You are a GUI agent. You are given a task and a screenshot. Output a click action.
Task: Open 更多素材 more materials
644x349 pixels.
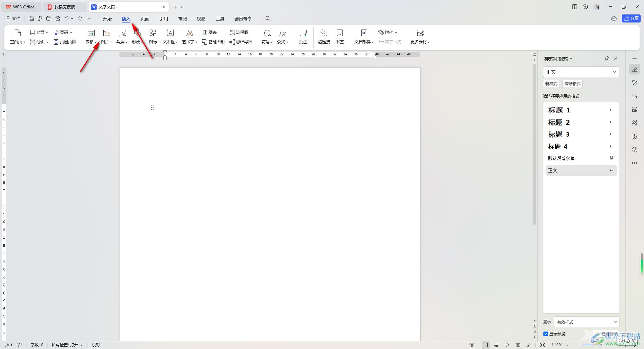tap(420, 37)
